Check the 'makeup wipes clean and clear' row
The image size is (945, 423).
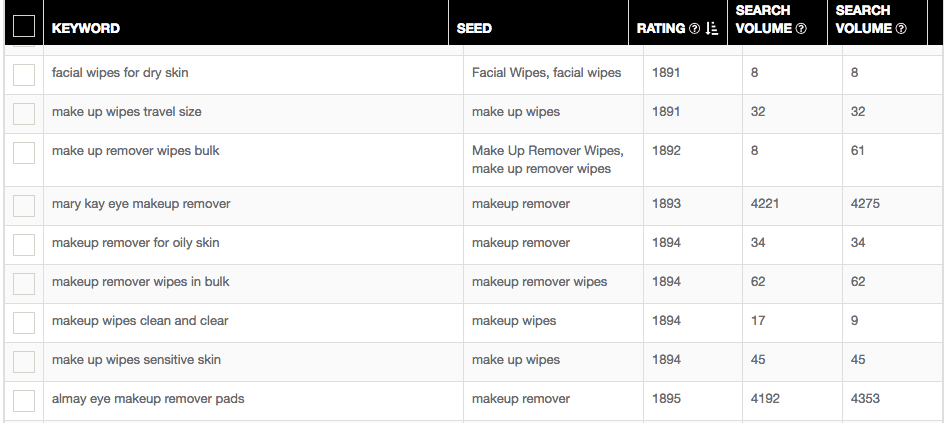(24, 323)
